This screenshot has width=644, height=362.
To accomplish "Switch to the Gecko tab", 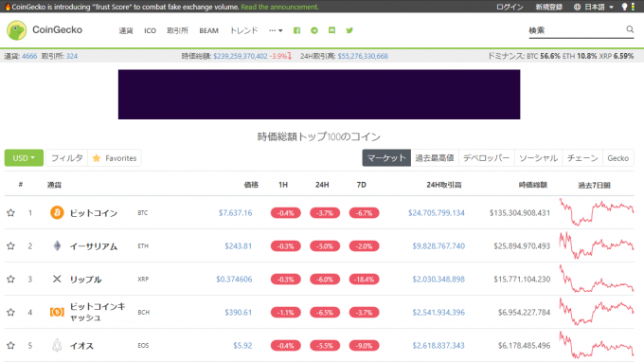I will [618, 158].
